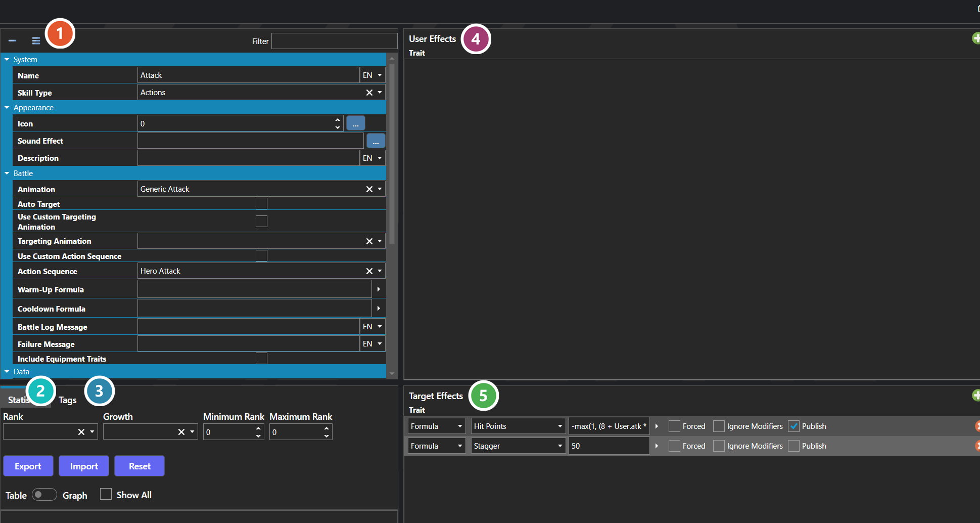Switch the Table/Graph toggle
The image size is (980, 523).
(44, 494)
